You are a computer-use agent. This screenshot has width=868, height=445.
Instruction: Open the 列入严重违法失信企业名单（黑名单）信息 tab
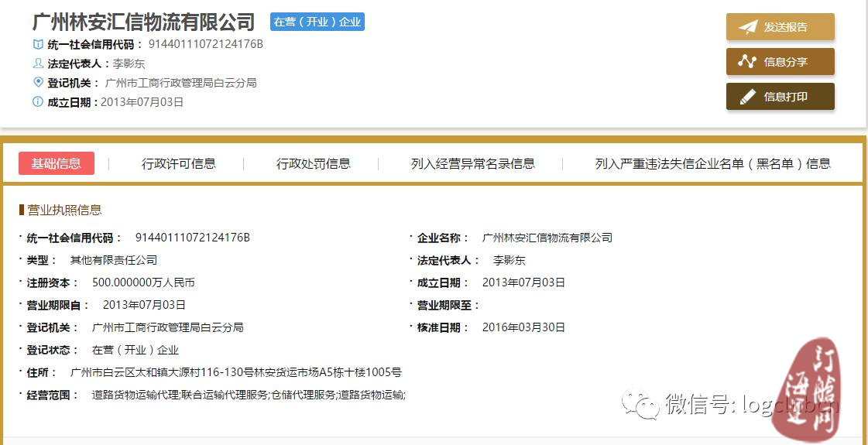tap(713, 163)
